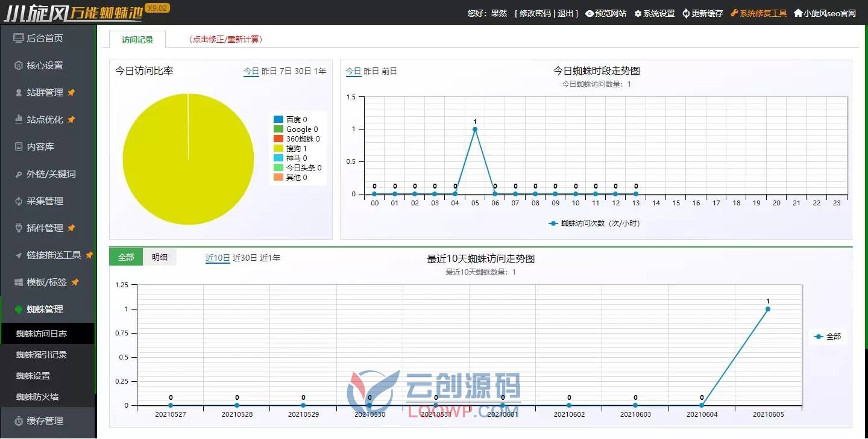Image resolution: width=868 pixels, height=439 pixels.
Task: Click the pin icon next to 模板/标签
Action: 75,282
